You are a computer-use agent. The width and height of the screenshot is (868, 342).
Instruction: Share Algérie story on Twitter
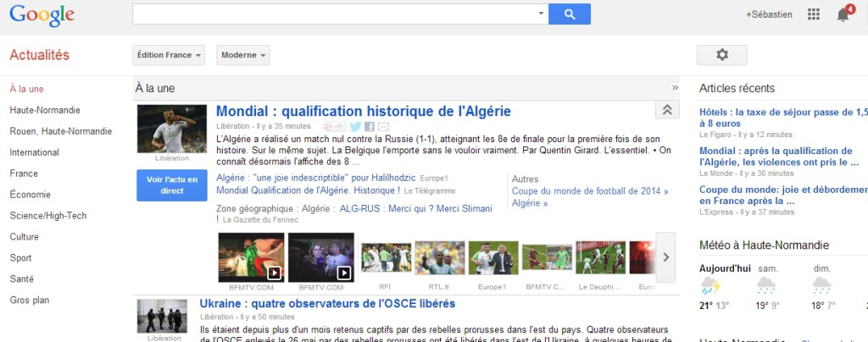point(355,126)
